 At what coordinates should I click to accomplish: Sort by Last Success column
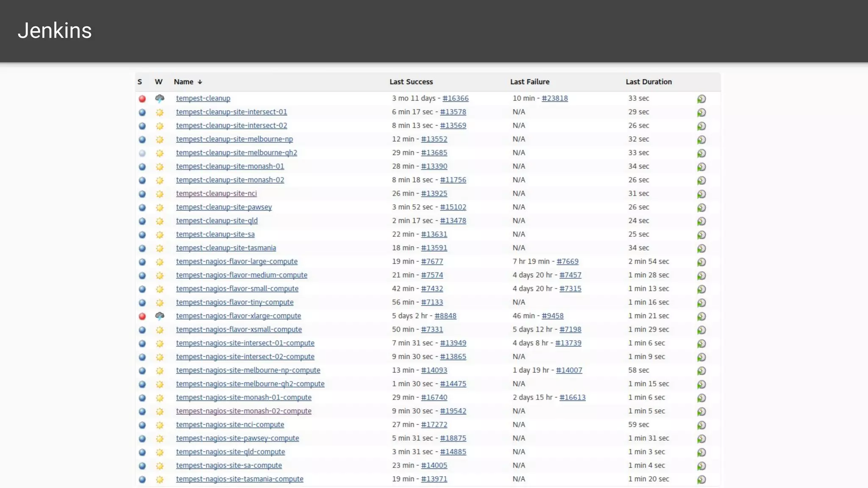click(x=411, y=82)
